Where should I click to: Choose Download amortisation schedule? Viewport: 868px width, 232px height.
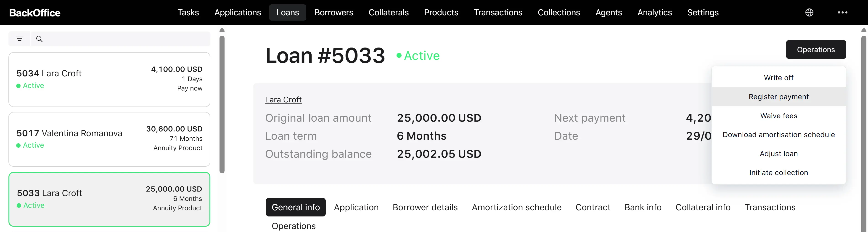pyautogui.click(x=778, y=135)
